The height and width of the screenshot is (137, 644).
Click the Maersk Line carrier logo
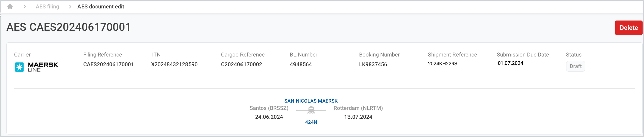point(36,67)
